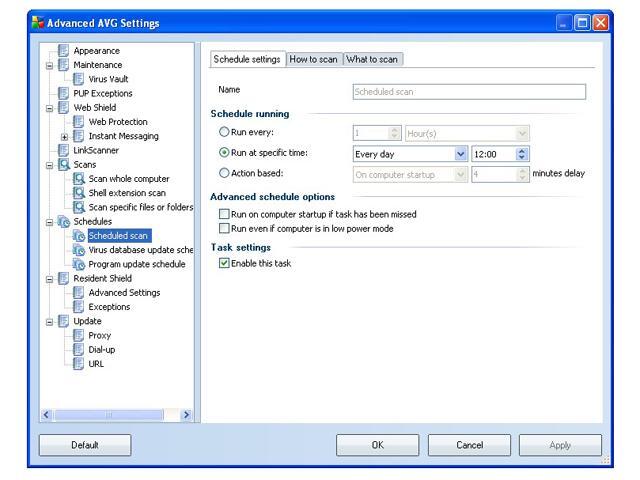Click the 12:00 time spinner arrows
The width and height of the screenshot is (640, 480).
[522, 154]
